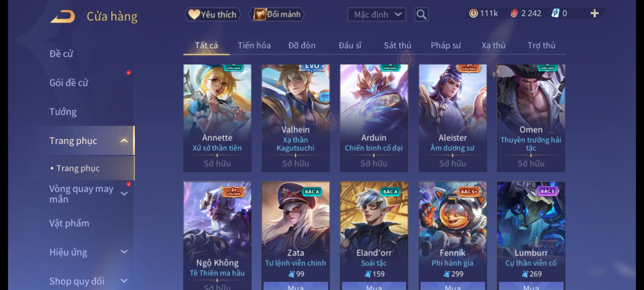
Task: Switch to the Sát thủ tab
Action: pyautogui.click(x=397, y=45)
